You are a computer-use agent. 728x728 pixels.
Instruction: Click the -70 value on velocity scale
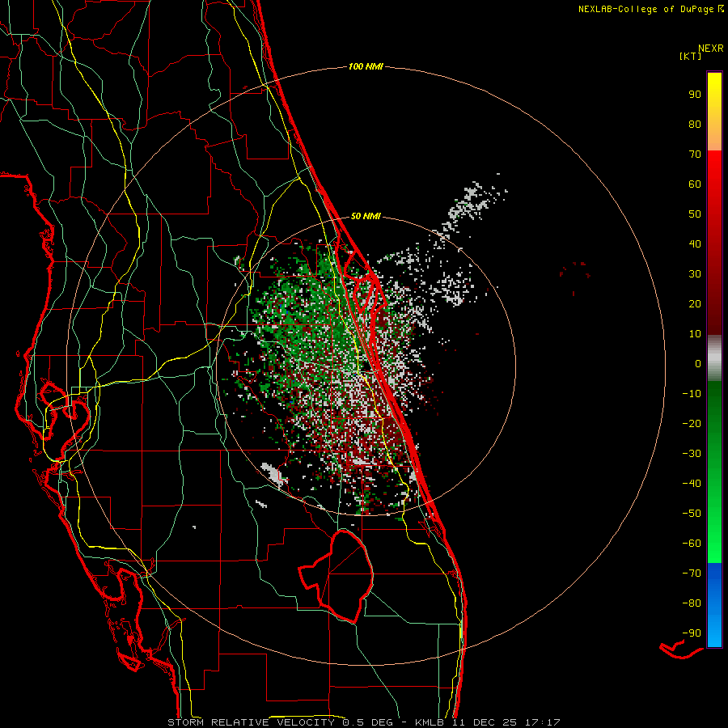692,574
